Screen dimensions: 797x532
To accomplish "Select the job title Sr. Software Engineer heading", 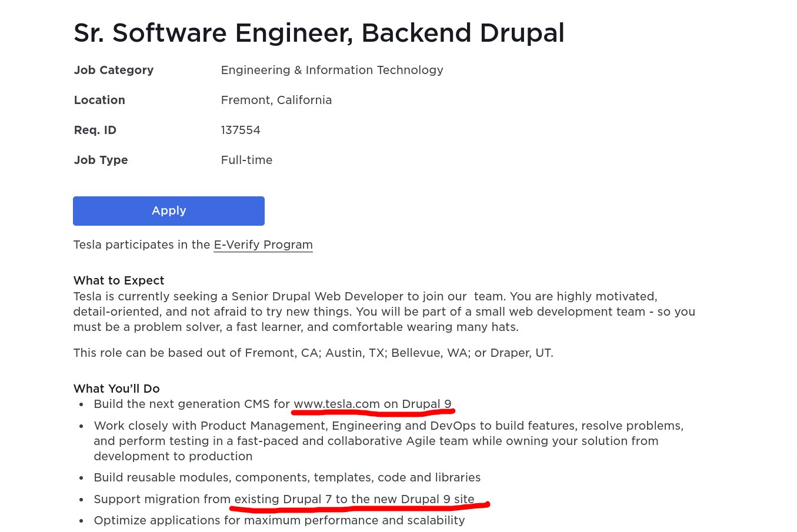I will click(319, 33).
